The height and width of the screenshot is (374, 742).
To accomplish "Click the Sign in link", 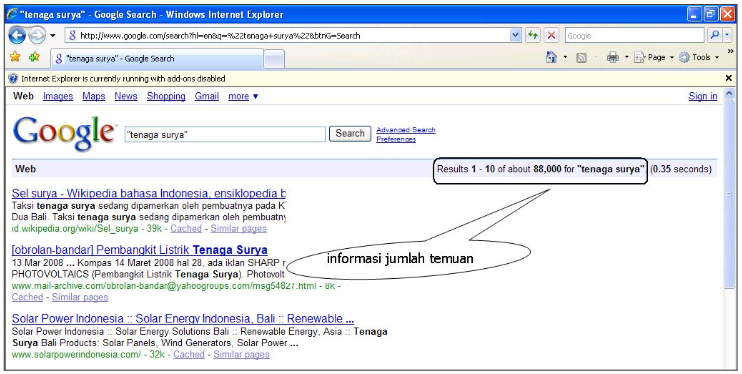I will pos(703,96).
